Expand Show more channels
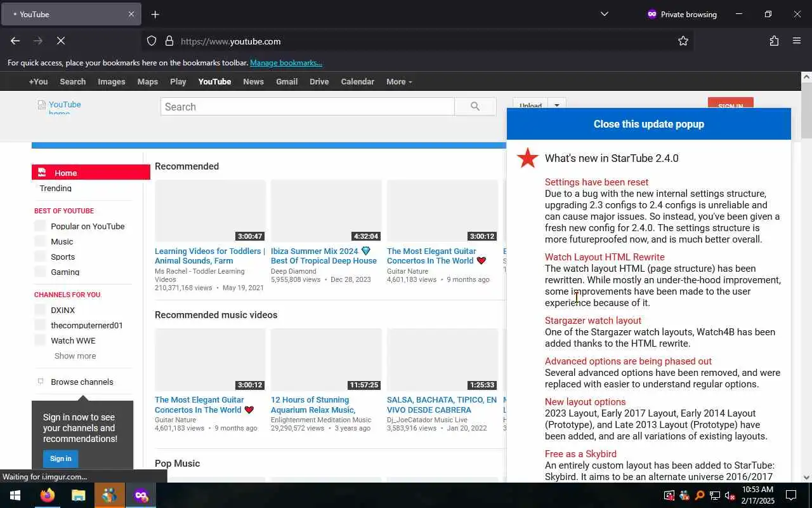This screenshot has height=508, width=812. [75, 356]
